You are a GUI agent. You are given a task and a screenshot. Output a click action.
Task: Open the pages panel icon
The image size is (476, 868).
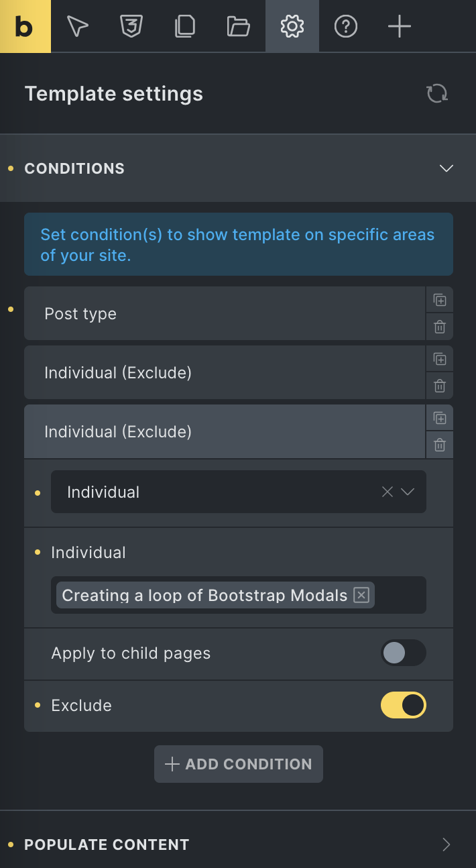pos(184,26)
